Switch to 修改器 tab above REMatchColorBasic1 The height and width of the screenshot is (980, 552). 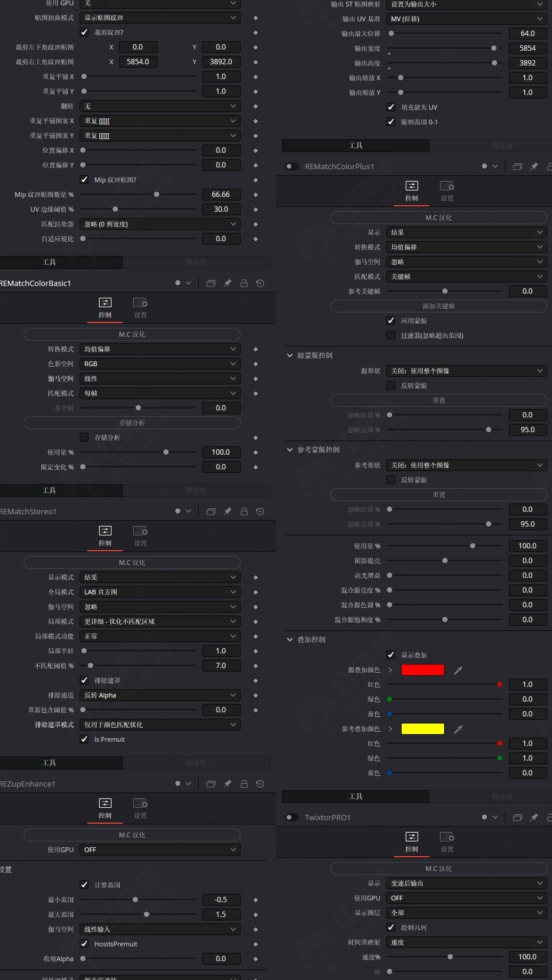point(196,262)
